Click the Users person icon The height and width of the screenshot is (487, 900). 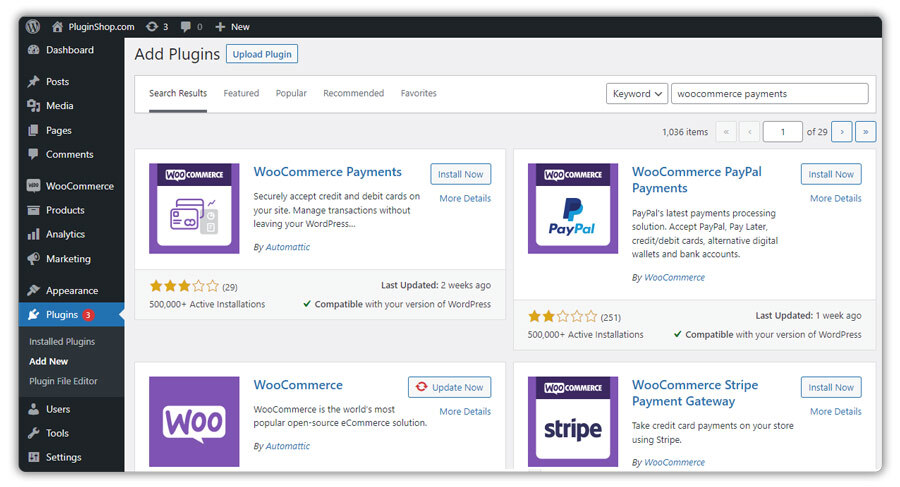point(33,409)
